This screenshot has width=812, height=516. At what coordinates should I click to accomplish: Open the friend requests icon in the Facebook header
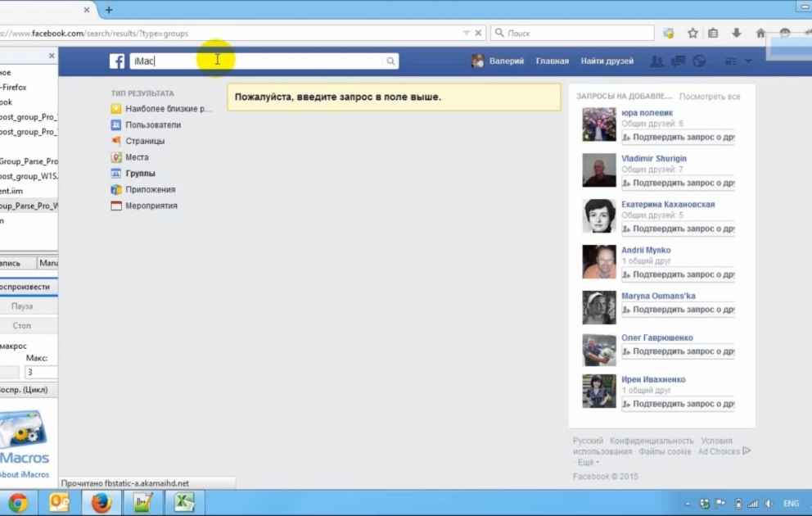point(656,61)
